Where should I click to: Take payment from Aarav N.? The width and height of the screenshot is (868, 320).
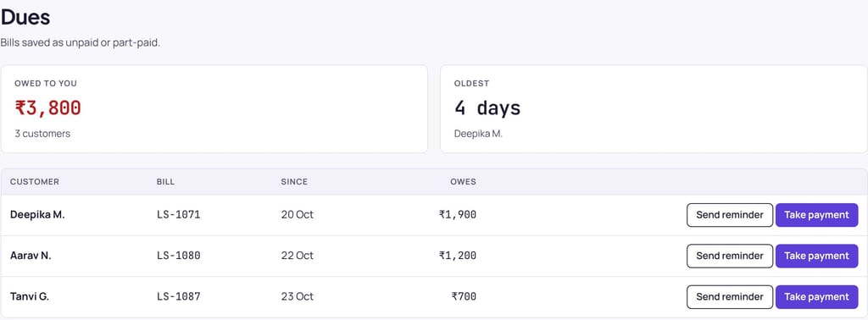pos(816,256)
